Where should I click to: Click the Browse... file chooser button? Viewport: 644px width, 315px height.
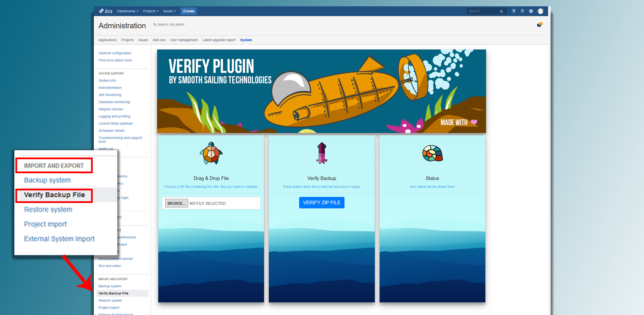176,203
